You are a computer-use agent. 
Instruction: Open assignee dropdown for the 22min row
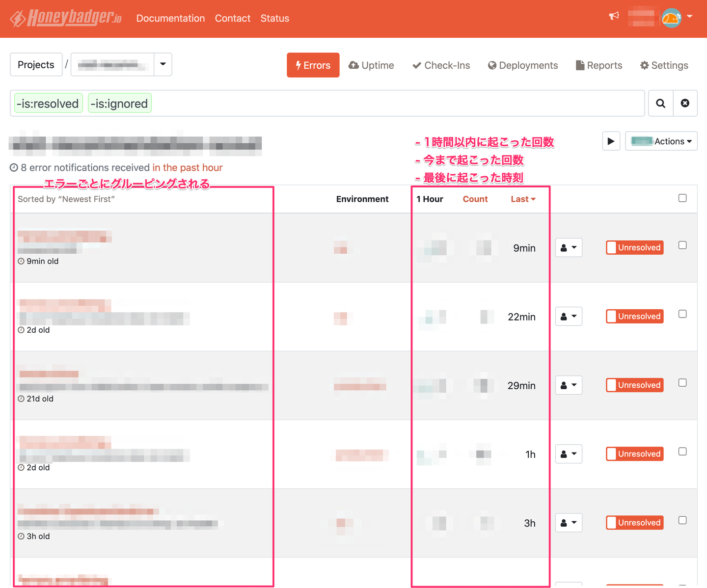coord(569,317)
